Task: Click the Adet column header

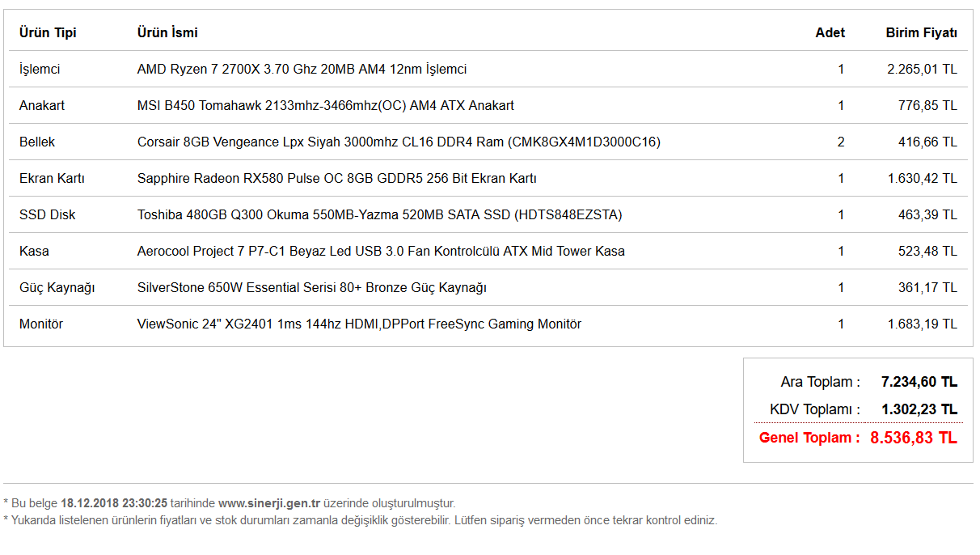Action: coord(830,33)
